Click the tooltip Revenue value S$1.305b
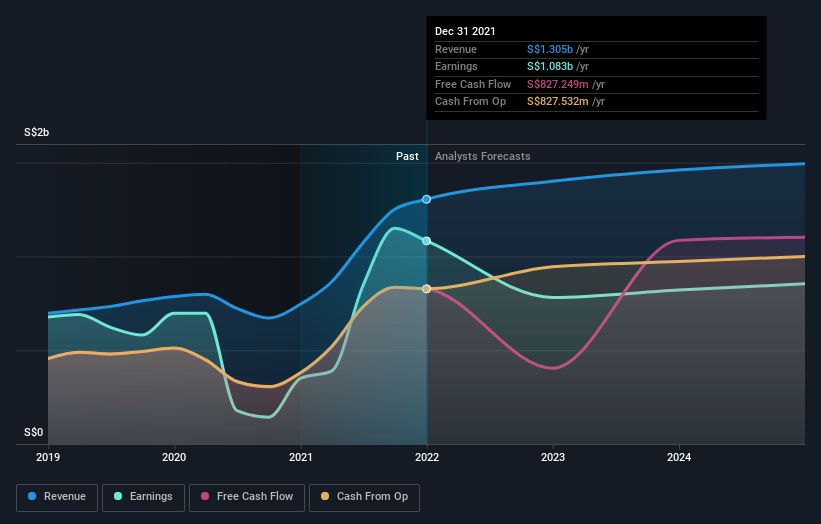Image resolution: width=821 pixels, height=524 pixels. [x=550, y=49]
